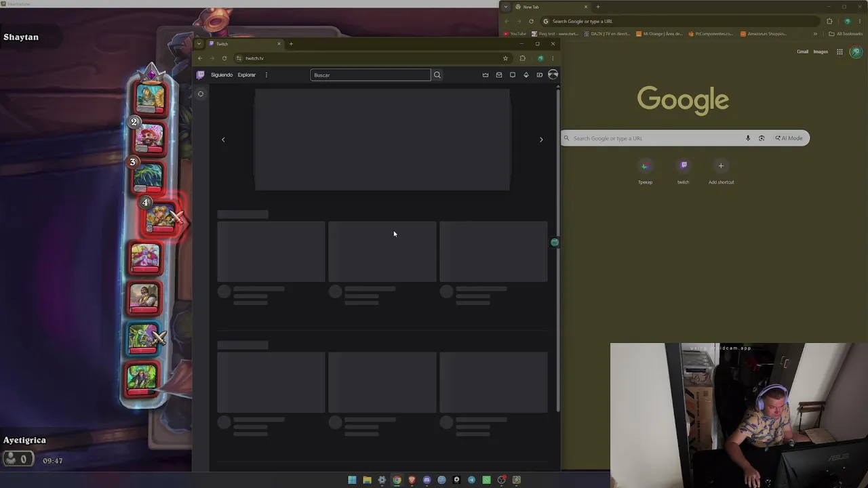Open the Windows Start menu
The width and height of the screenshot is (868, 488).
[352, 480]
